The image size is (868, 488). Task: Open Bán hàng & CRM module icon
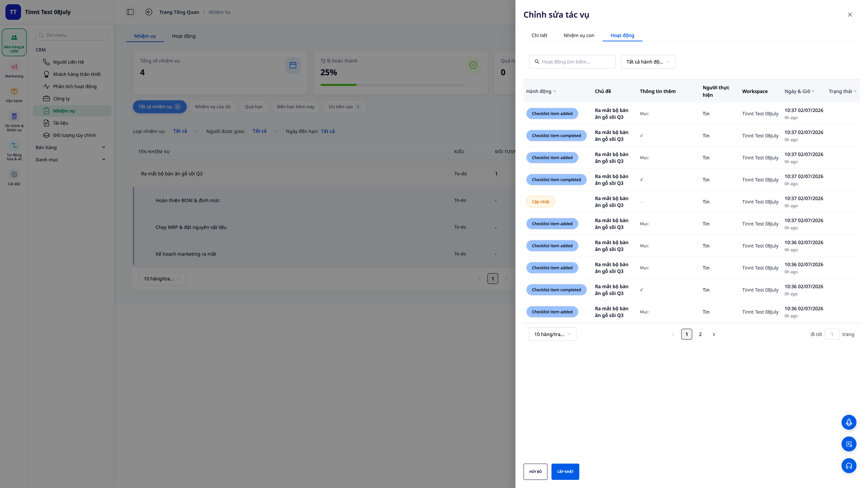pos(14,42)
